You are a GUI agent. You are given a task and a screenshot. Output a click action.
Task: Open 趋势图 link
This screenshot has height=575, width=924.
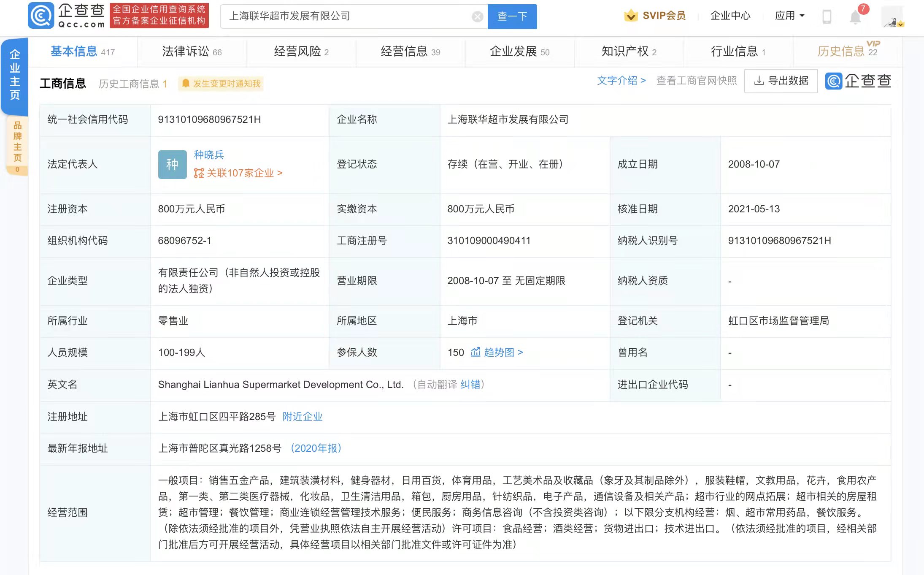tap(503, 352)
